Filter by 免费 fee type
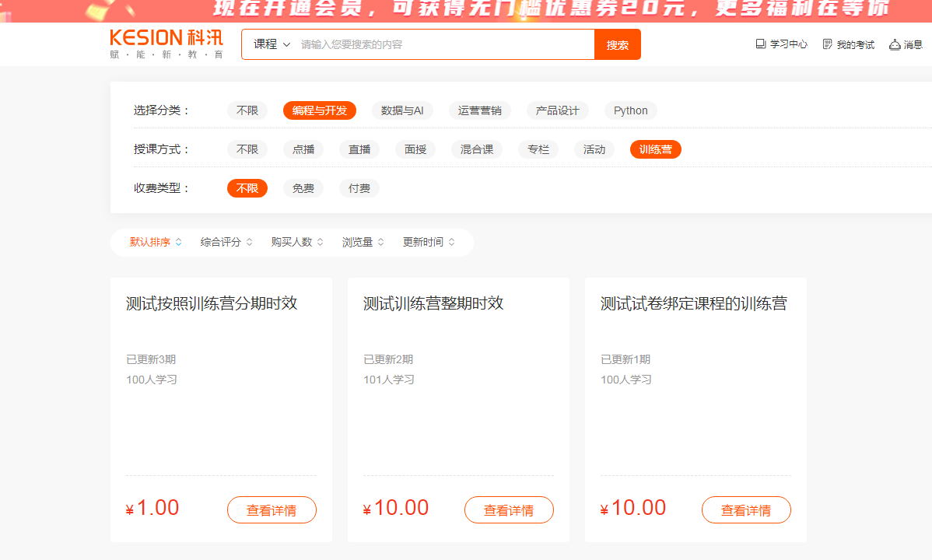Image resolution: width=932 pixels, height=560 pixels. (303, 188)
